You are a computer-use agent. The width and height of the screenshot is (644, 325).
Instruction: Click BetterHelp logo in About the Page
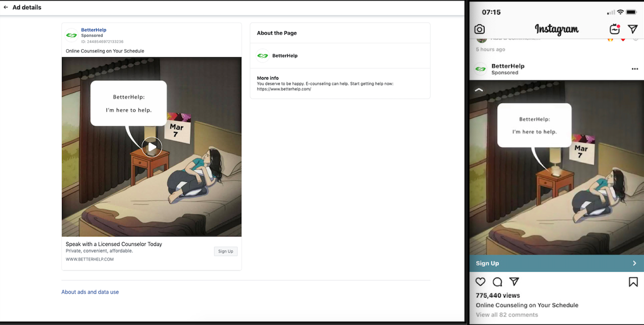[263, 56]
